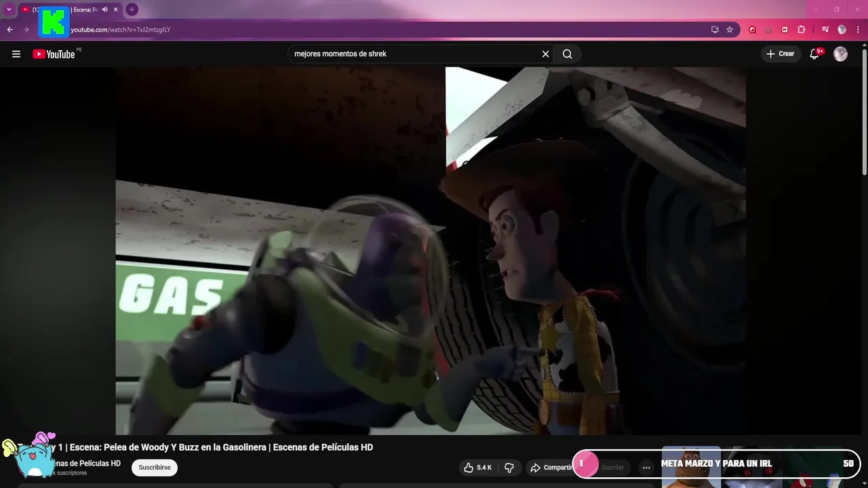Click the 'META MARZO Y PARA UN IRL' goal bar
Viewport: 868px width, 488px height.
click(717, 464)
